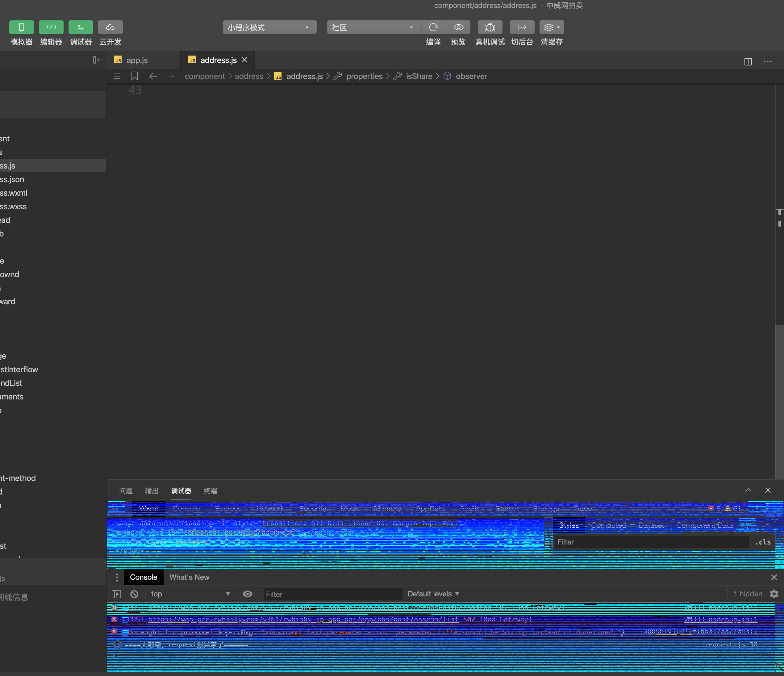The height and width of the screenshot is (676, 784).
Task: Click the bookmark icon in breadcrumb bar
Action: (x=134, y=76)
